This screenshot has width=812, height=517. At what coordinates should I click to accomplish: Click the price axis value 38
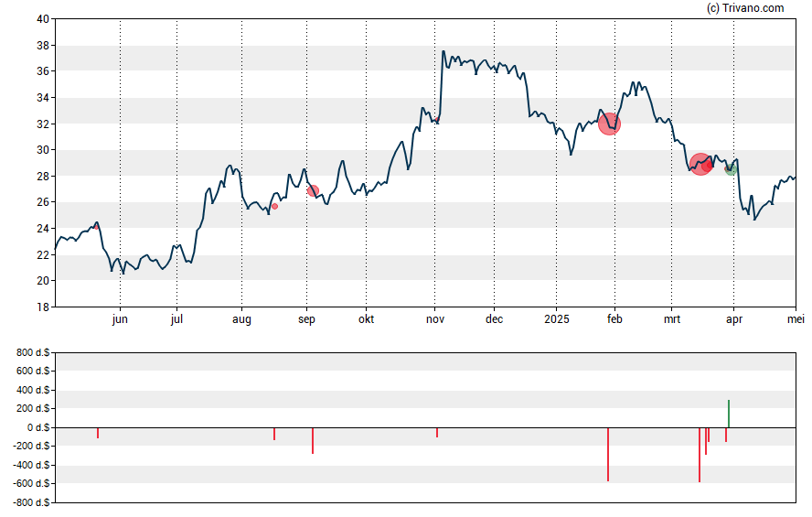tap(43, 46)
